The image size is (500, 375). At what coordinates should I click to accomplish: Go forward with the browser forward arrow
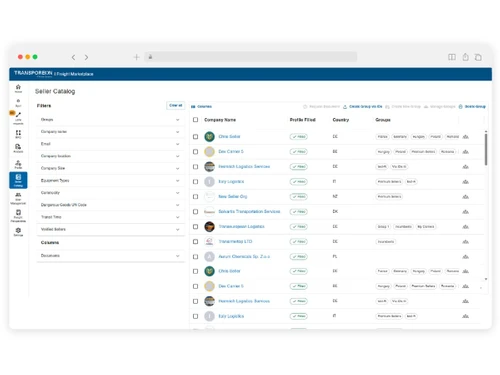click(x=86, y=57)
